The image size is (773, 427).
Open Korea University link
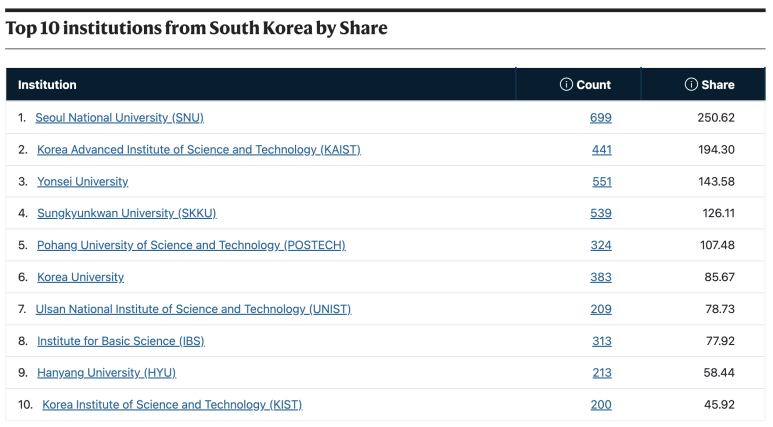coord(80,278)
